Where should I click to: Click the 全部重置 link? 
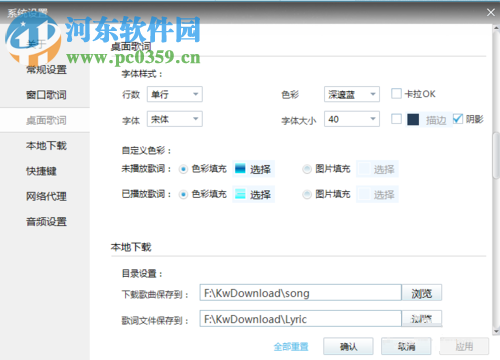[x=291, y=347]
